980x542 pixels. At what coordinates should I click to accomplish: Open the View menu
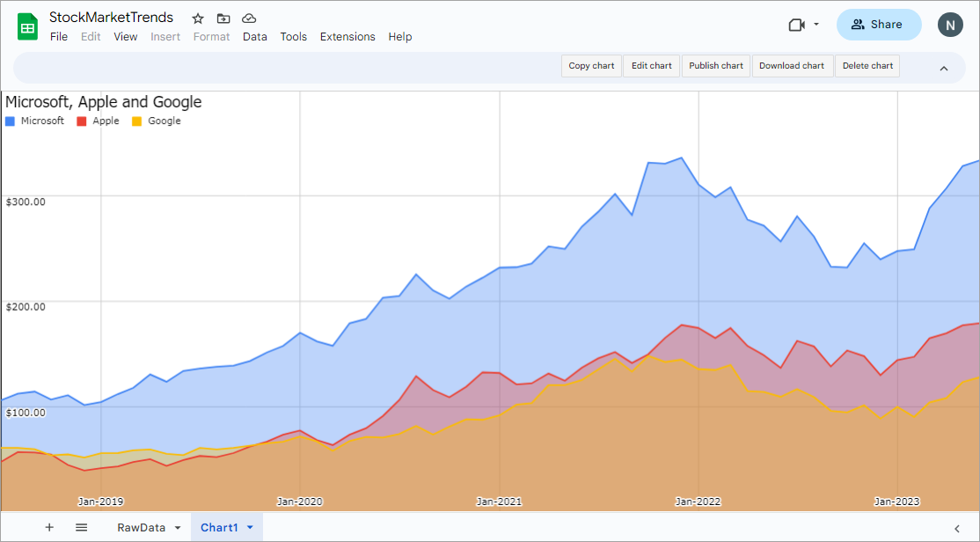[126, 37]
